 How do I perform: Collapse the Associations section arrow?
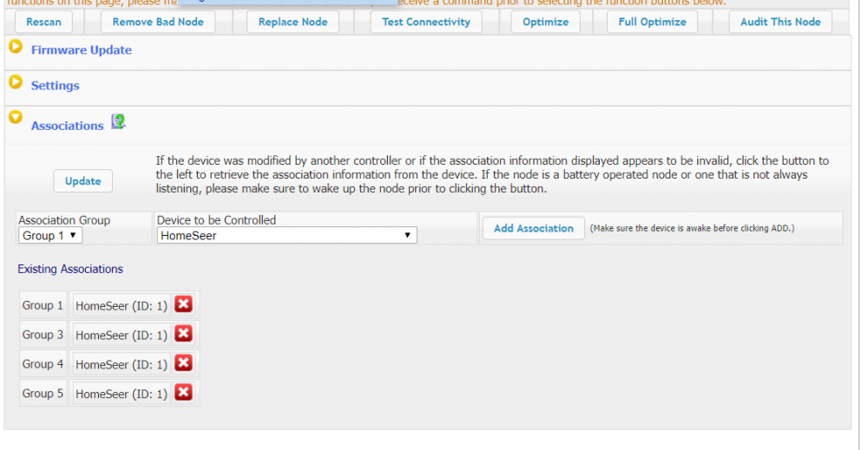16,117
